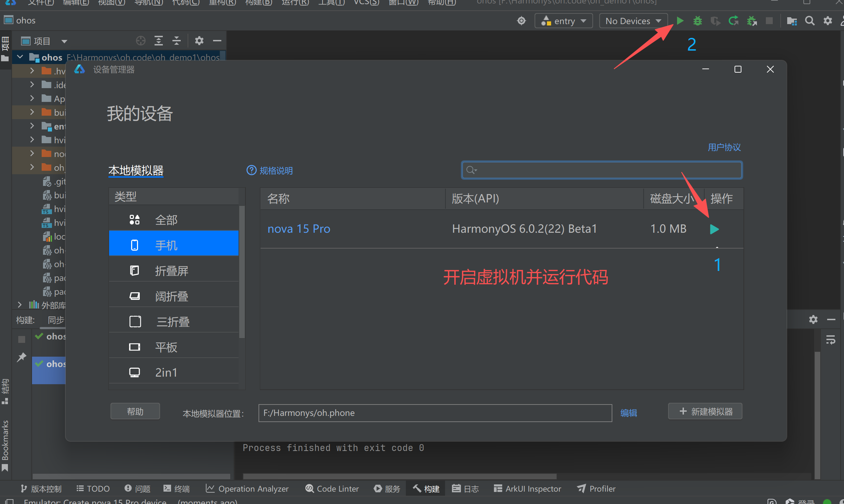Viewport: 844px width, 504px height.
Task: Open the 用户协议 link
Action: [x=724, y=147]
